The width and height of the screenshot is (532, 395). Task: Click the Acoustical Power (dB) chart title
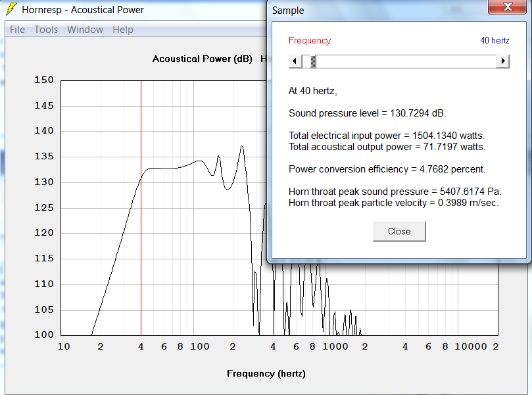point(203,59)
